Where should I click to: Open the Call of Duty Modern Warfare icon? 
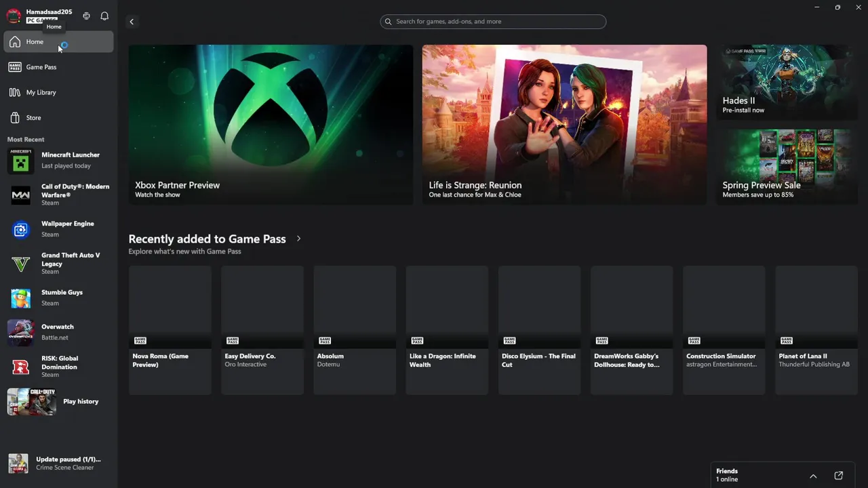point(20,195)
